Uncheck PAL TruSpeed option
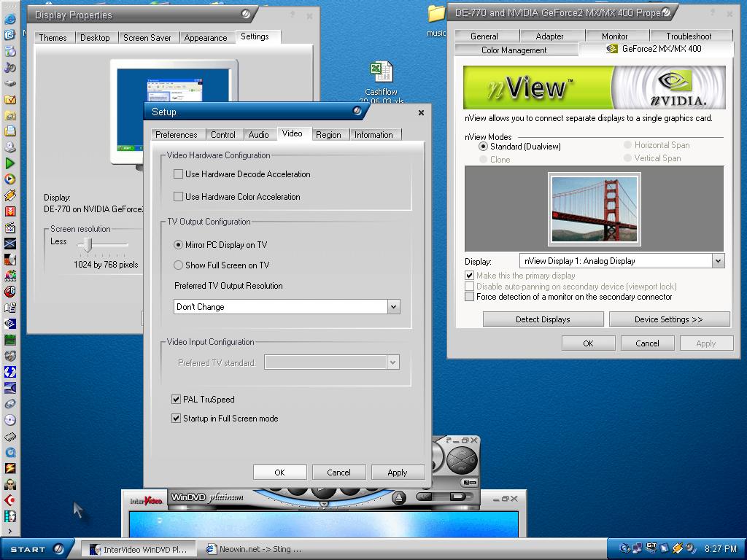Screen dimensions: 747x560 tap(176, 400)
